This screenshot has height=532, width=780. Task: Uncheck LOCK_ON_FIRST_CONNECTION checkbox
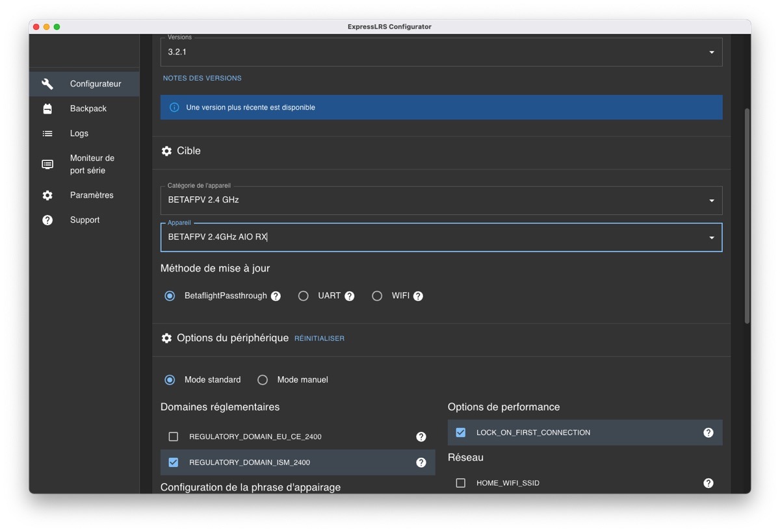[461, 433]
